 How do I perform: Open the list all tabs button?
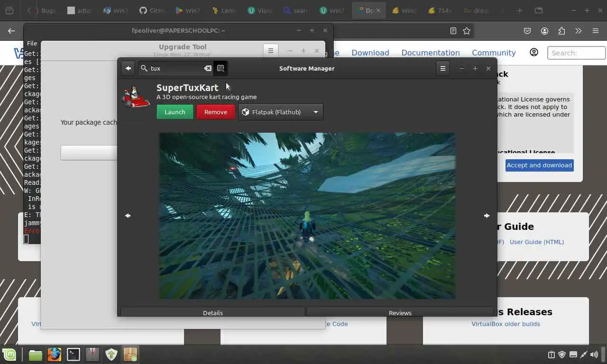coord(538,10)
